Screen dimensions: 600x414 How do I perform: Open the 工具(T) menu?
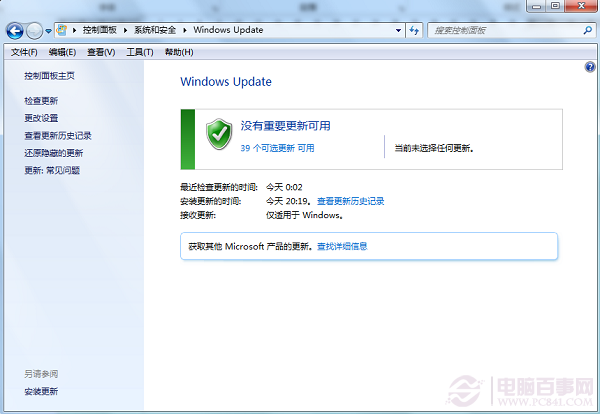pyautogui.click(x=140, y=52)
